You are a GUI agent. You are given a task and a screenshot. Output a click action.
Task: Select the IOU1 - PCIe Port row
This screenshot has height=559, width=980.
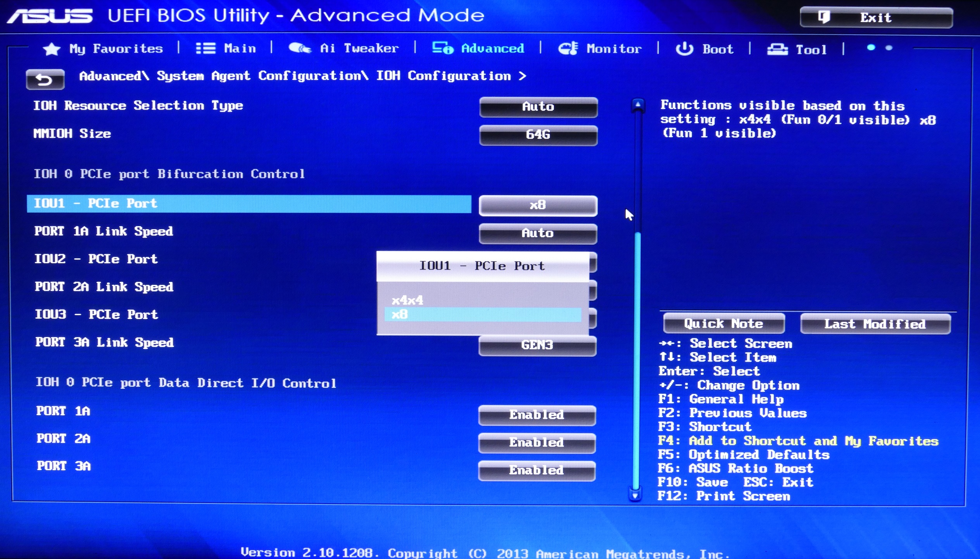tap(249, 204)
